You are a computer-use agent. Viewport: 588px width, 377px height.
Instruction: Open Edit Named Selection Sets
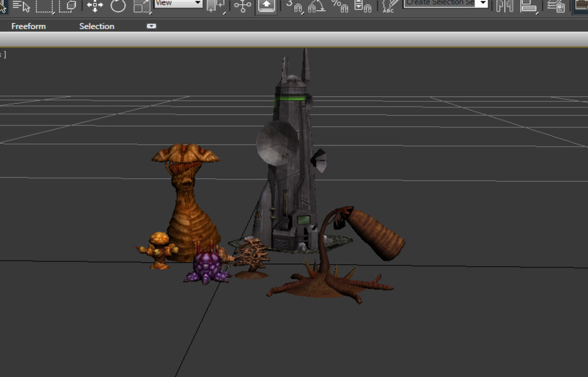[x=390, y=6]
